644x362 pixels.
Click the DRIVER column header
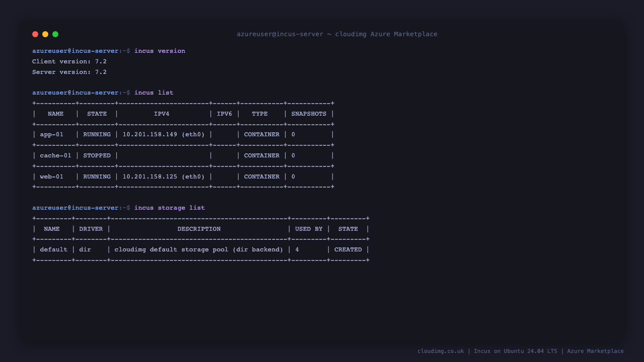[x=91, y=229]
